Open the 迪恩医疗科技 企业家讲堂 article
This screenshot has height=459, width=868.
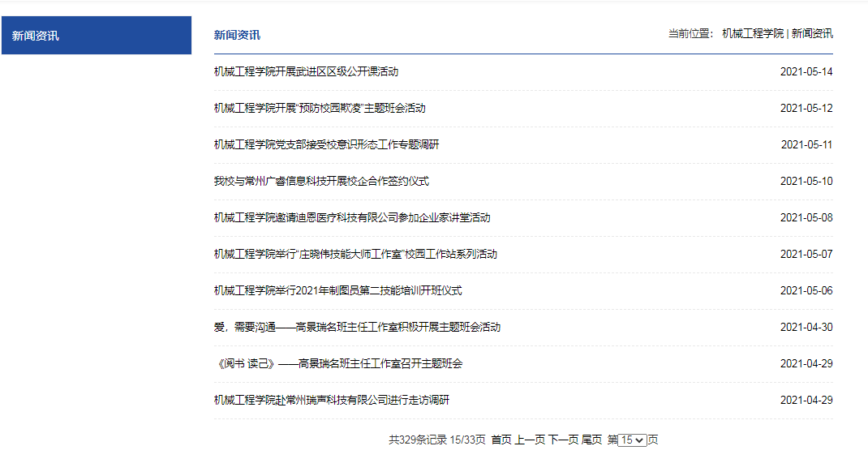pos(352,217)
